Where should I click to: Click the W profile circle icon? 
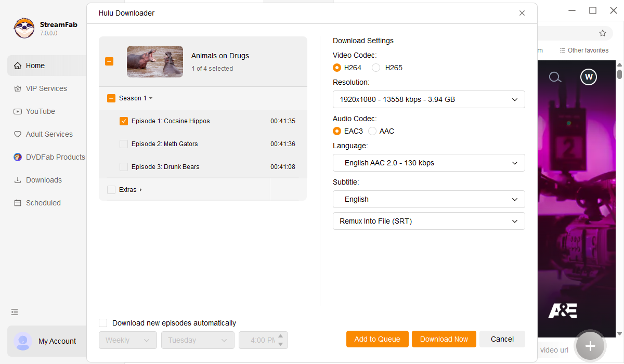coord(589,77)
